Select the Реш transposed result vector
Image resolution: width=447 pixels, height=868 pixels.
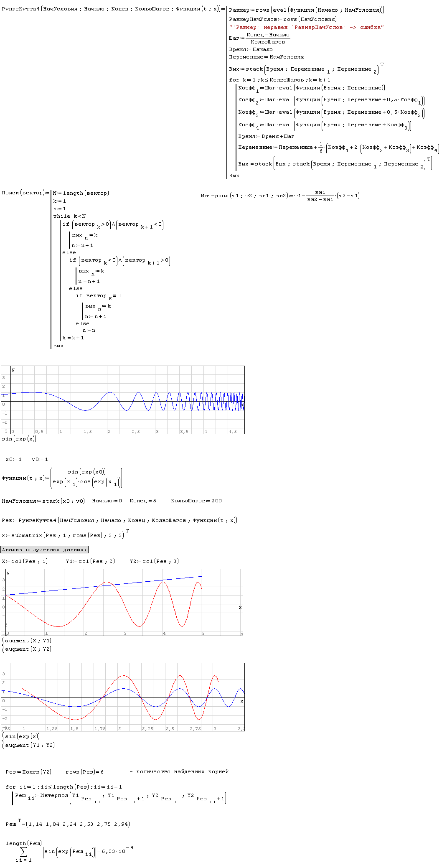(x=68, y=824)
